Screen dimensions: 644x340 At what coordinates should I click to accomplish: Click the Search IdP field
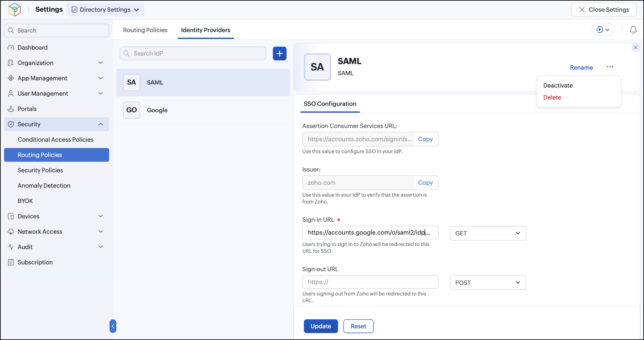pyautogui.click(x=193, y=53)
